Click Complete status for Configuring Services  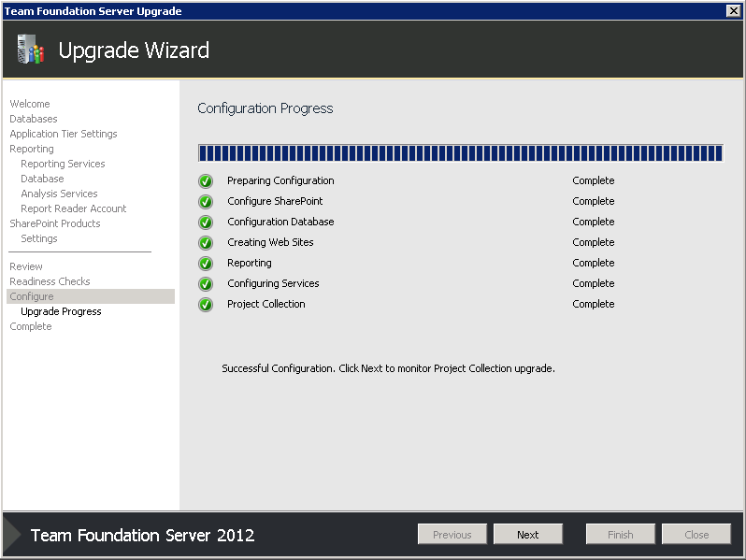click(594, 283)
